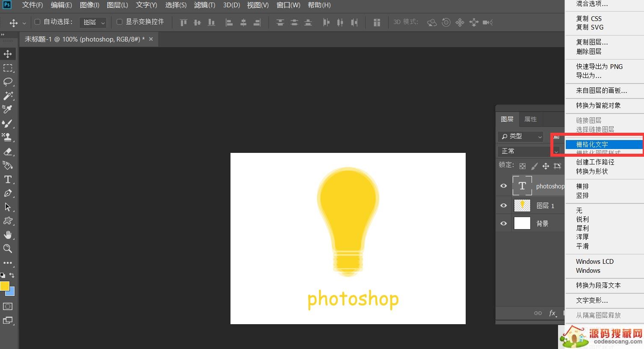Image resolution: width=644 pixels, height=349 pixels.
Task: Switch to the 图层 panel tab
Action: coord(507,119)
